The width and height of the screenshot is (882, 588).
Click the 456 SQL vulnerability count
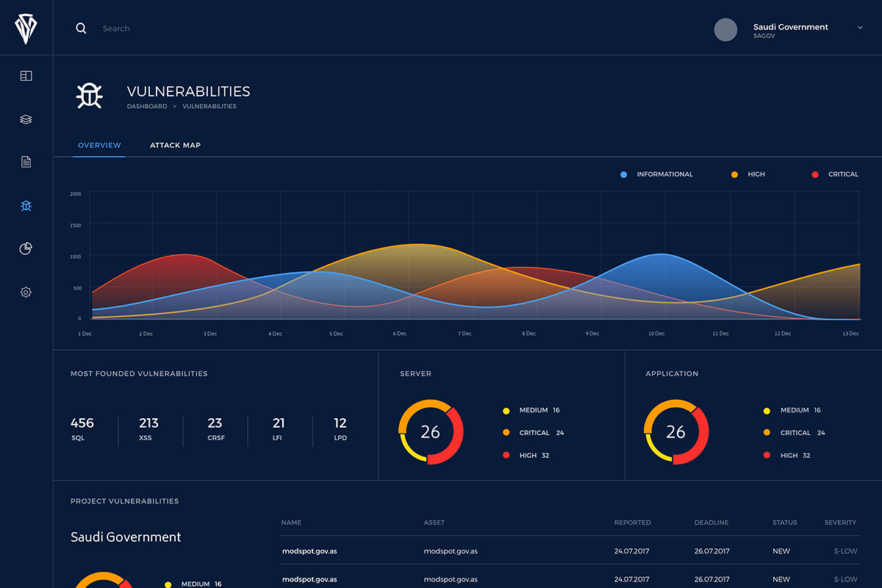pos(82,429)
